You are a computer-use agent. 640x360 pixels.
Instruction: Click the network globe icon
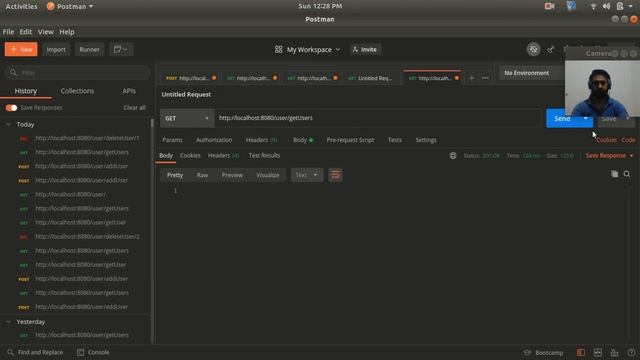[453, 156]
